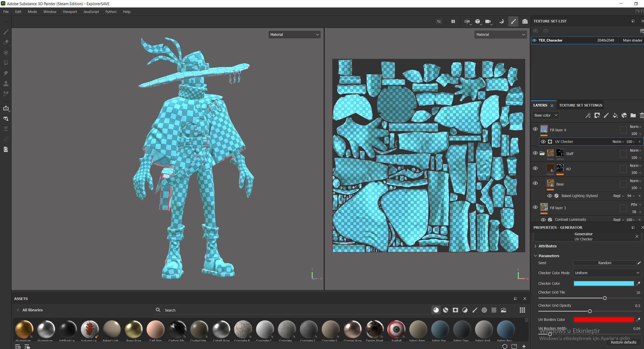
Task: Select the Clone stamp tool
Action: (6, 84)
